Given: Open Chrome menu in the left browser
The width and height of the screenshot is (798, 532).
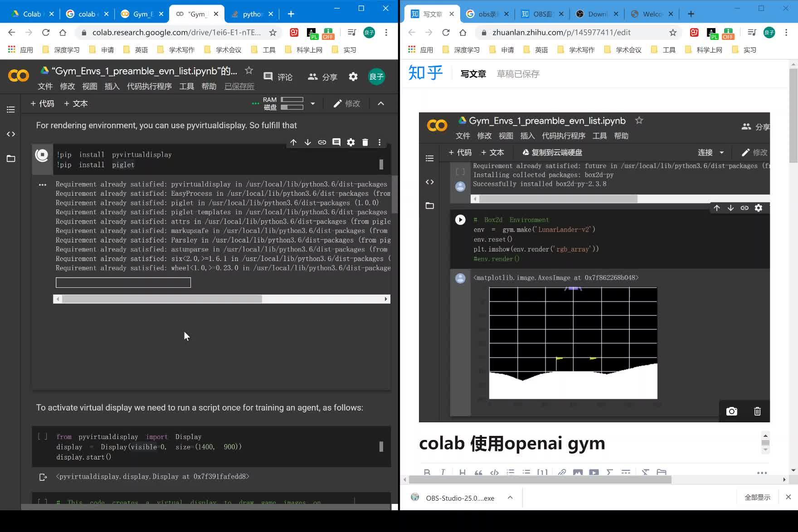Looking at the screenshot, I should point(386,32).
